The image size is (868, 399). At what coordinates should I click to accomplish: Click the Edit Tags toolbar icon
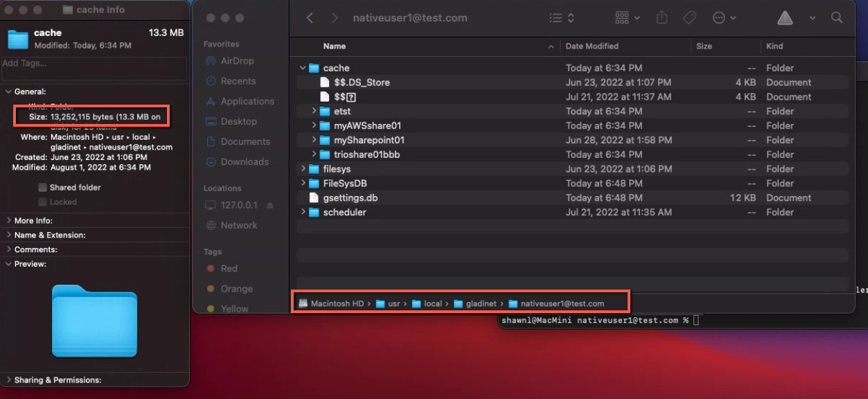[x=689, y=18]
